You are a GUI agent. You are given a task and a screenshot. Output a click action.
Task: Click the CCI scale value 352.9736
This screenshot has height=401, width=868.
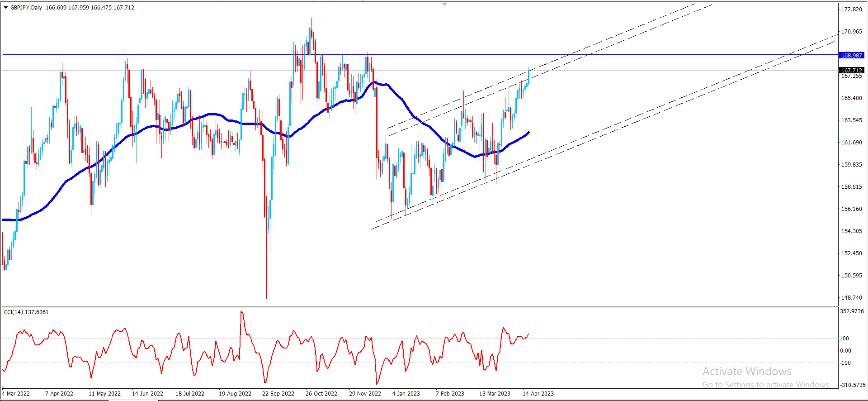pos(852,311)
